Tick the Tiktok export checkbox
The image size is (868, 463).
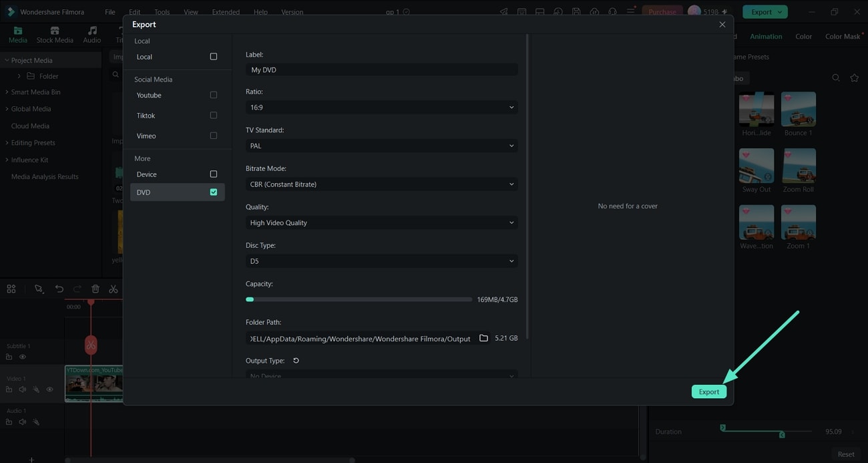(214, 115)
